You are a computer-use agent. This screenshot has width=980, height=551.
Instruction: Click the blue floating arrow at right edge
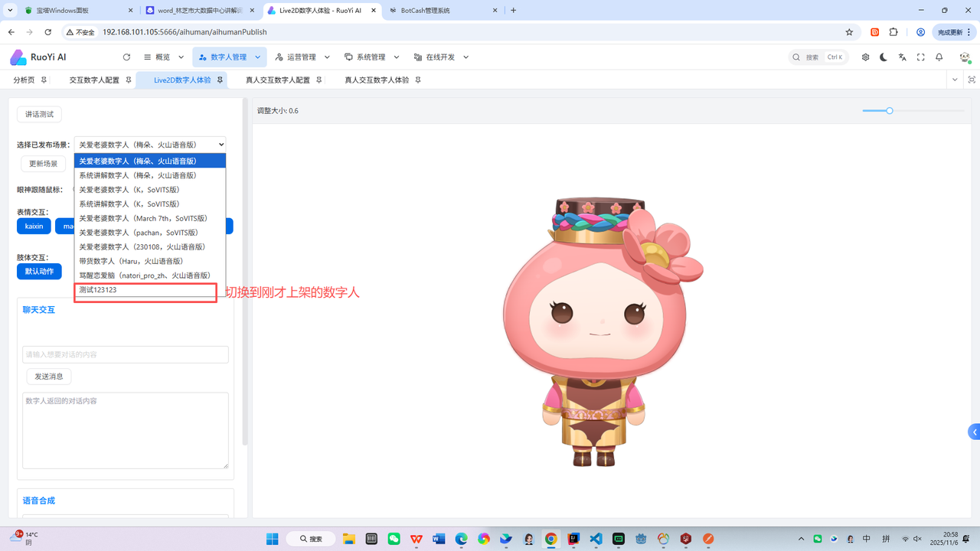974,432
